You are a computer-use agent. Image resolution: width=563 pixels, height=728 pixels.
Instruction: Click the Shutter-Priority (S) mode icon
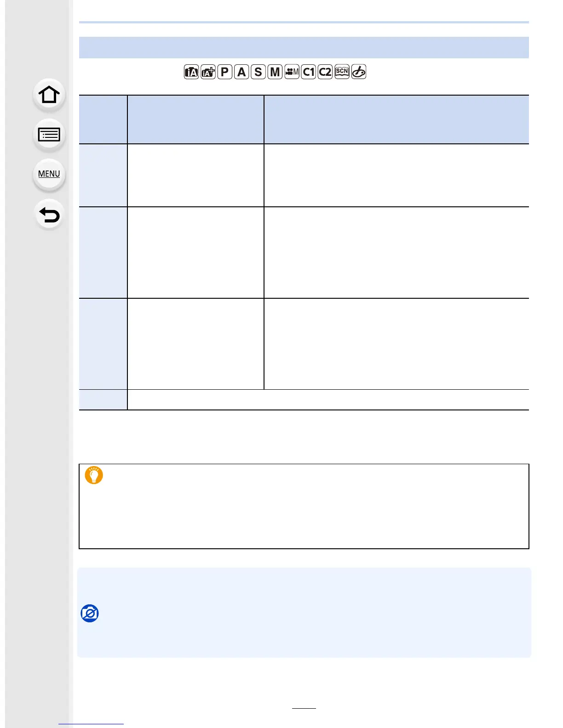(x=258, y=72)
